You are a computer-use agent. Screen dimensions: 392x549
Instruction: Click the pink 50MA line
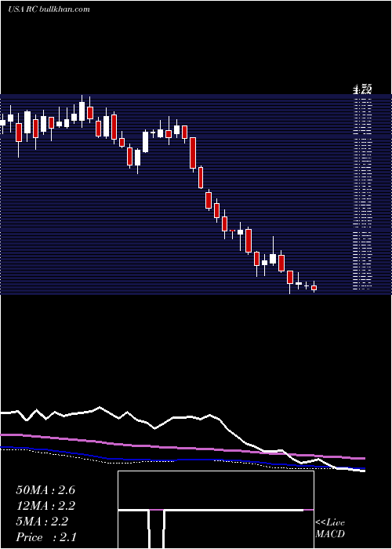(x=183, y=447)
